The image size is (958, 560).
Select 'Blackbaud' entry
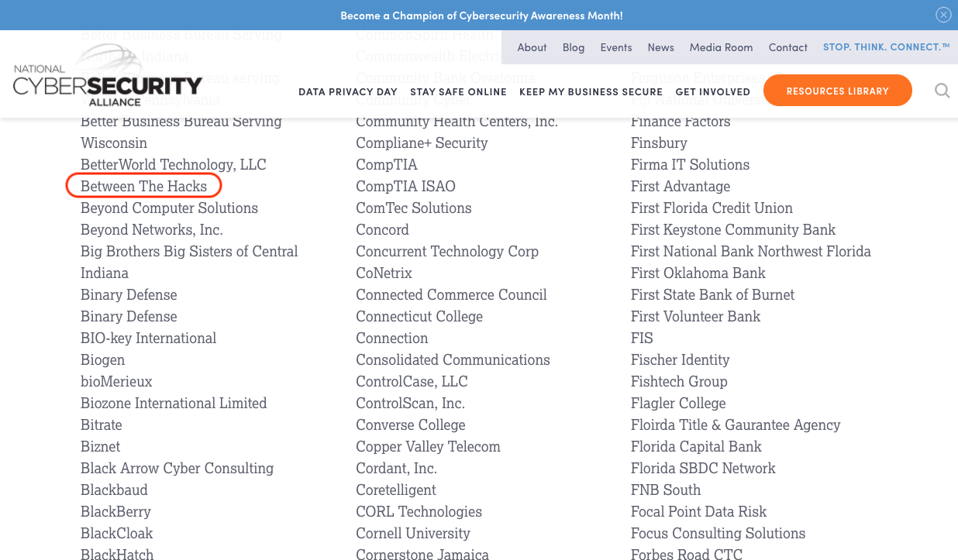114,490
